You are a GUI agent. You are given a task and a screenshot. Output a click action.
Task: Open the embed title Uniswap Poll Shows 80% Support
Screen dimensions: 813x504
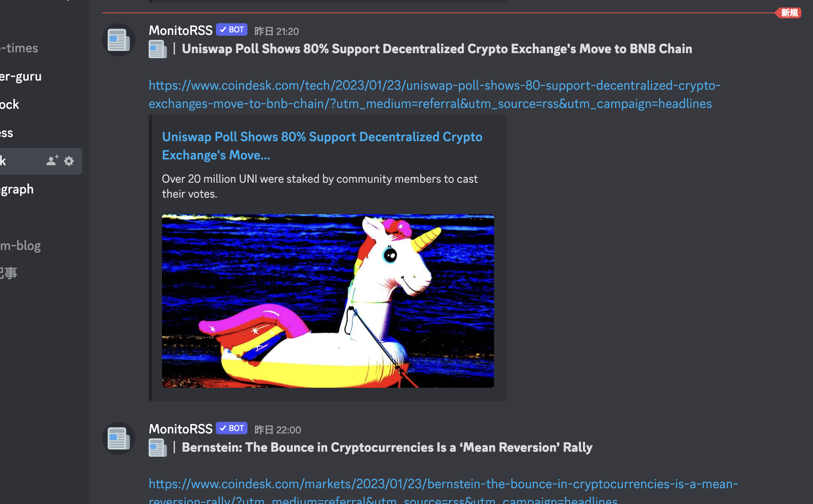point(322,146)
